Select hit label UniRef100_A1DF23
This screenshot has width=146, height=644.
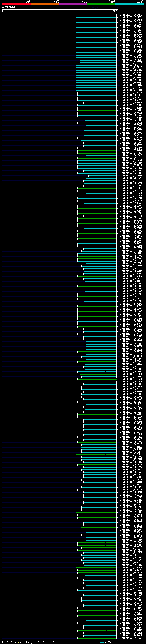tap(131, 123)
